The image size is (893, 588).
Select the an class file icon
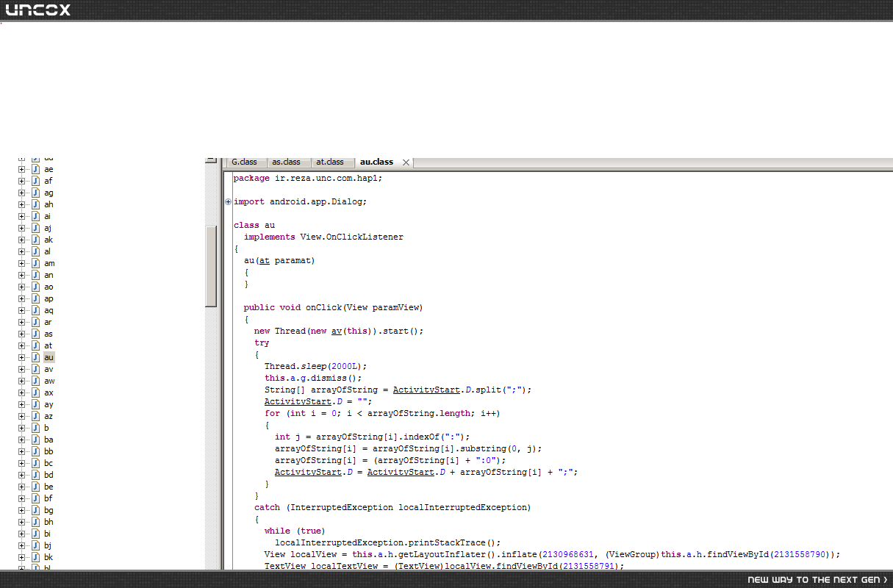point(35,275)
